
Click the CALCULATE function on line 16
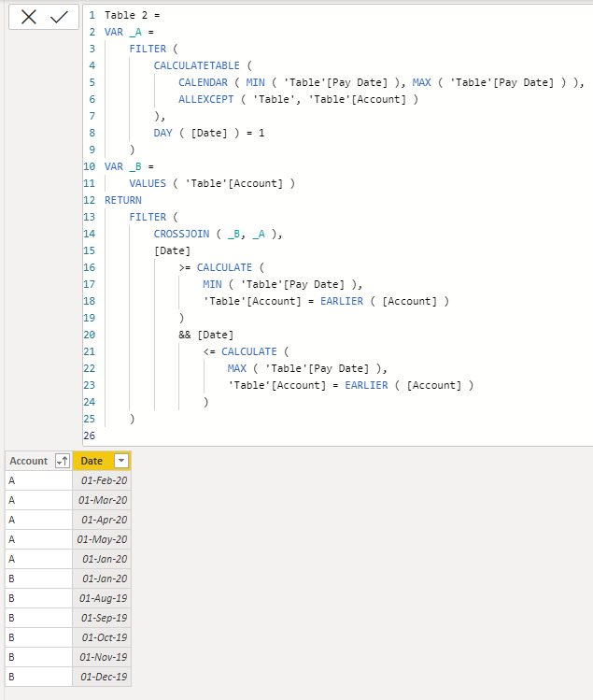tap(224, 267)
